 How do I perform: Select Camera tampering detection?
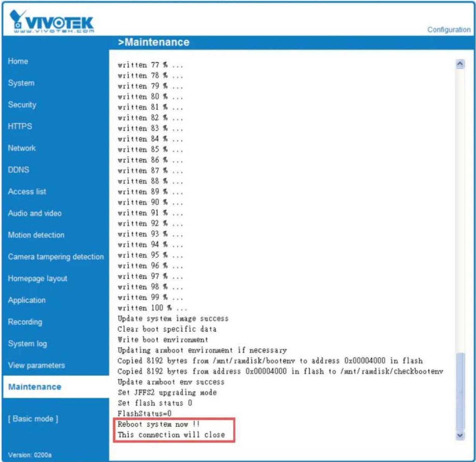[56, 256]
